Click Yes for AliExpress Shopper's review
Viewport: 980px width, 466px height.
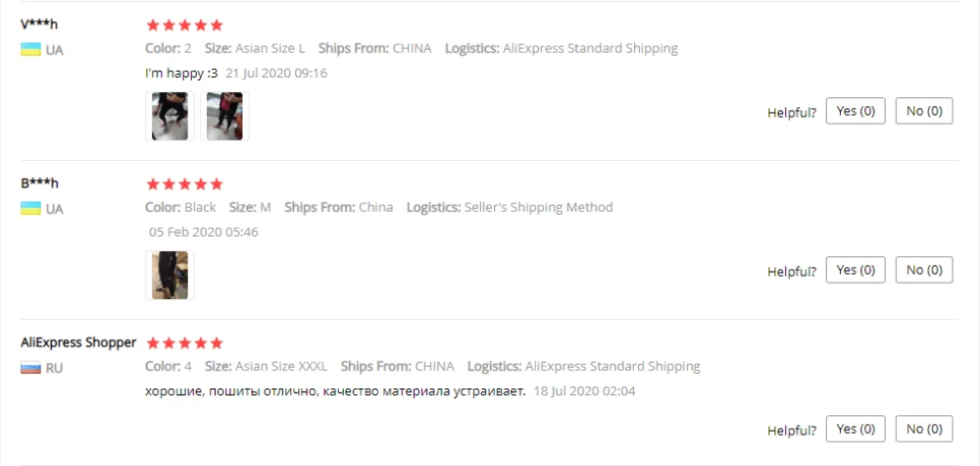point(856,429)
